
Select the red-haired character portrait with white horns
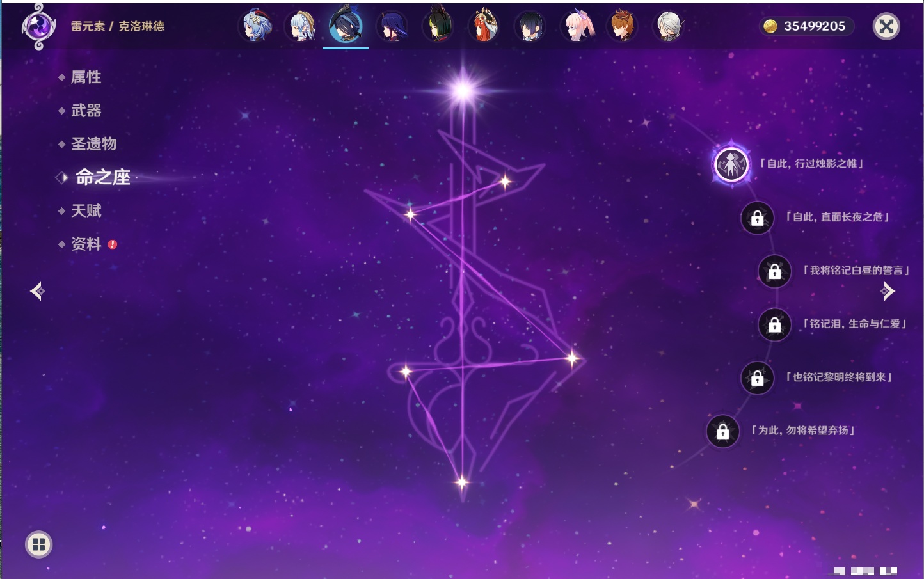[x=484, y=26]
